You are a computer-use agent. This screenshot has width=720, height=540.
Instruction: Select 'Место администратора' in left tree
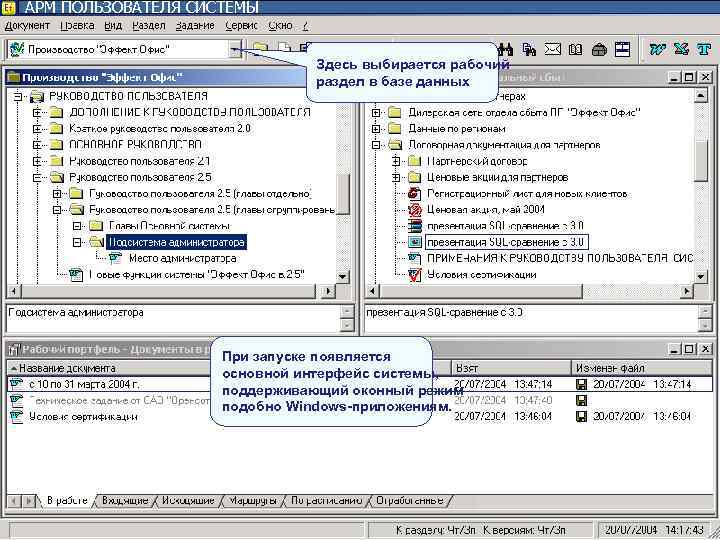pyautogui.click(x=182, y=259)
